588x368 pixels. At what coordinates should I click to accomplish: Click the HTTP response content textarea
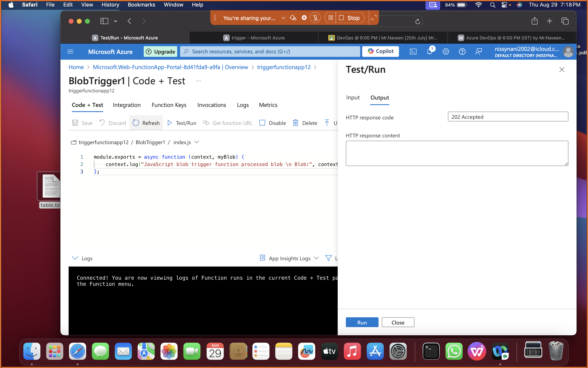point(457,153)
